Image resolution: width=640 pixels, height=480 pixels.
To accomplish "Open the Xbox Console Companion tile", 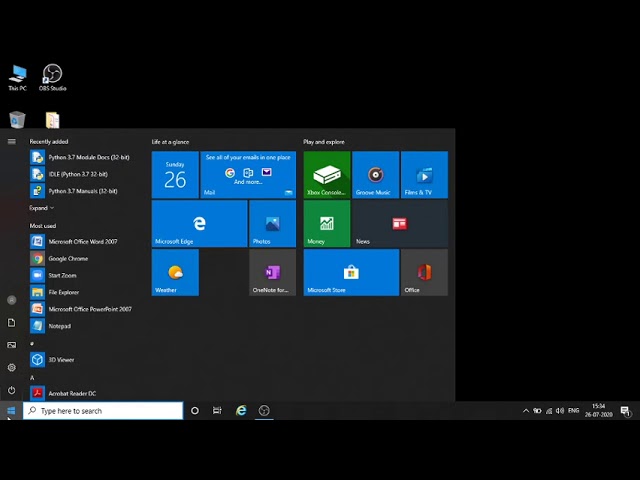I will click(327, 175).
